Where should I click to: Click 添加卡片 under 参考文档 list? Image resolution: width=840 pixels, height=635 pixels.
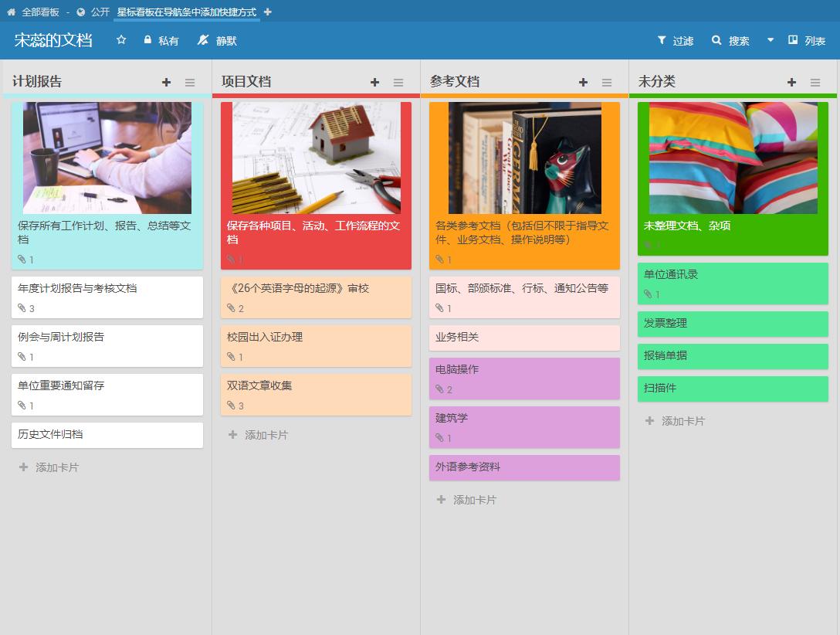click(466, 500)
